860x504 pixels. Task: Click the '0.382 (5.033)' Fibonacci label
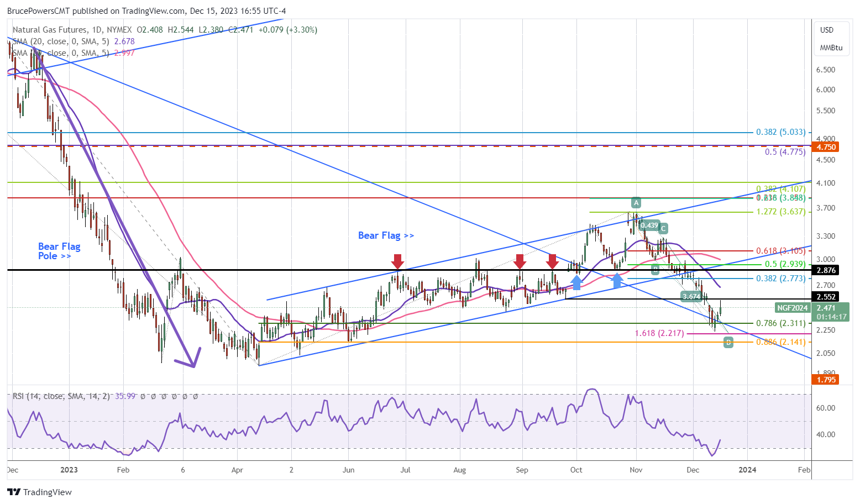(x=781, y=132)
